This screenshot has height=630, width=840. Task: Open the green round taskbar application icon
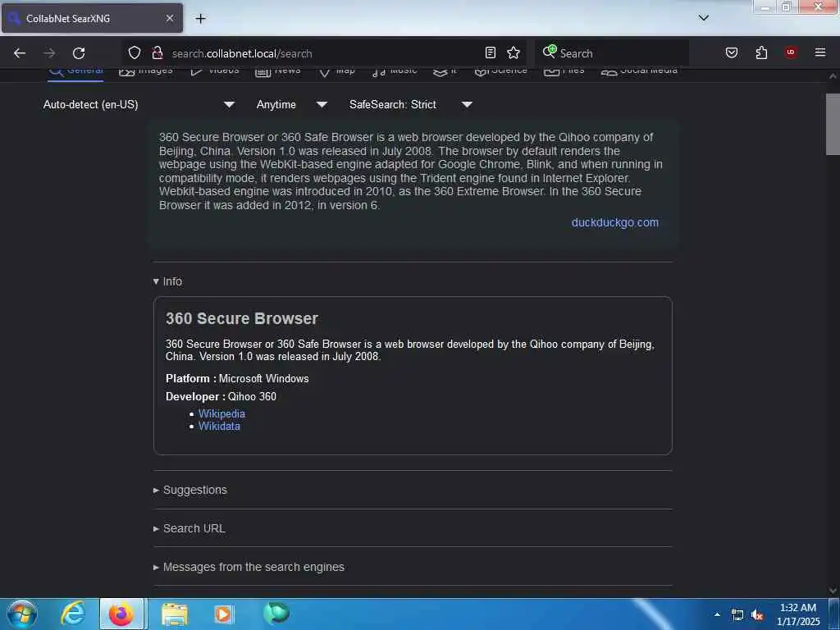pos(276,613)
